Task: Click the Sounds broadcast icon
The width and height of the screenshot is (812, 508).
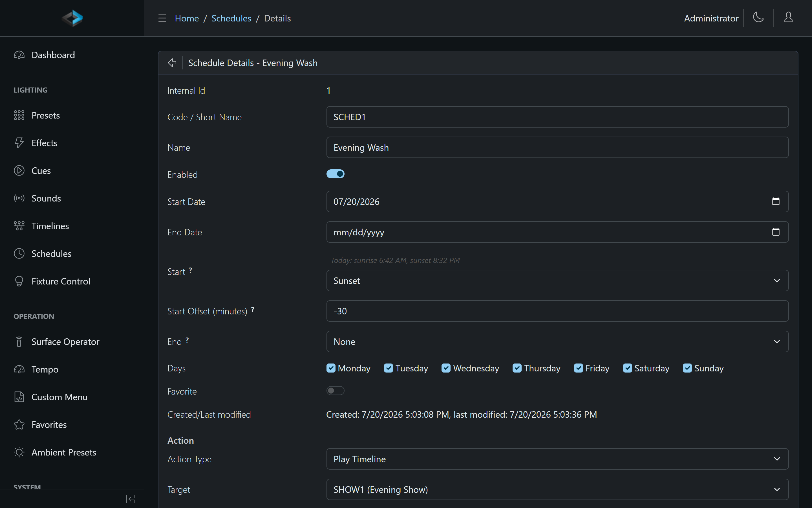Action: pyautogui.click(x=19, y=198)
